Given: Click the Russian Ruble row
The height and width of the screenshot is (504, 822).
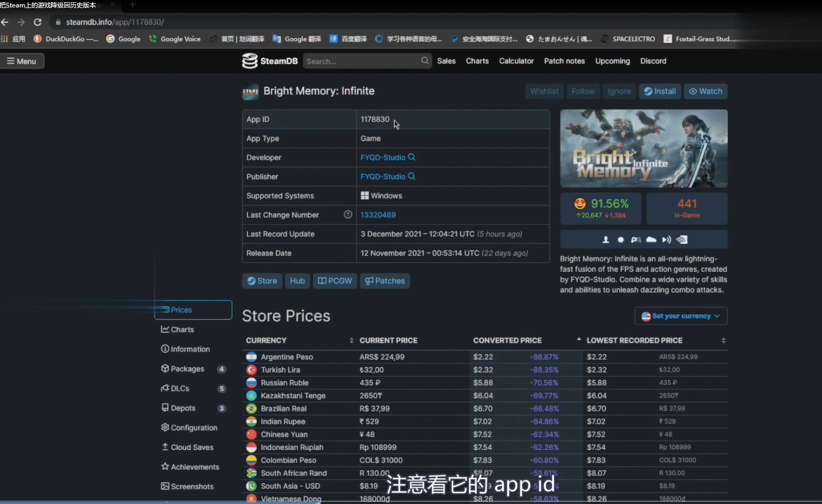Looking at the screenshot, I should click(484, 383).
